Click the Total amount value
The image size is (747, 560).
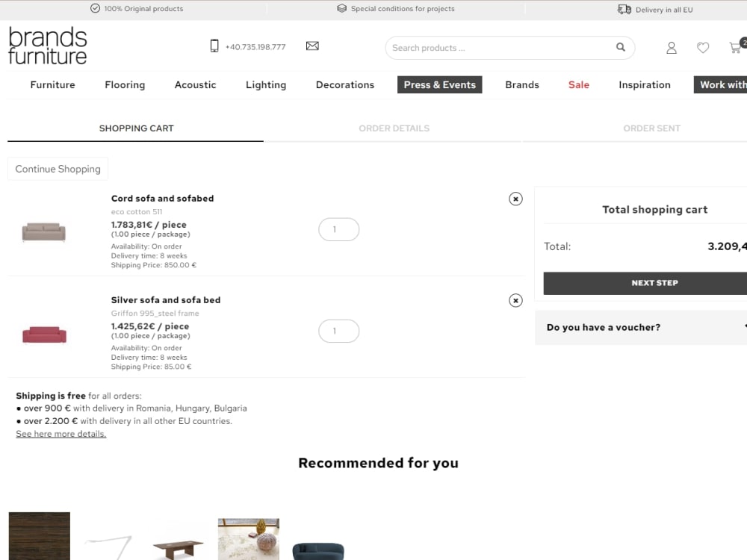pyautogui.click(x=727, y=246)
